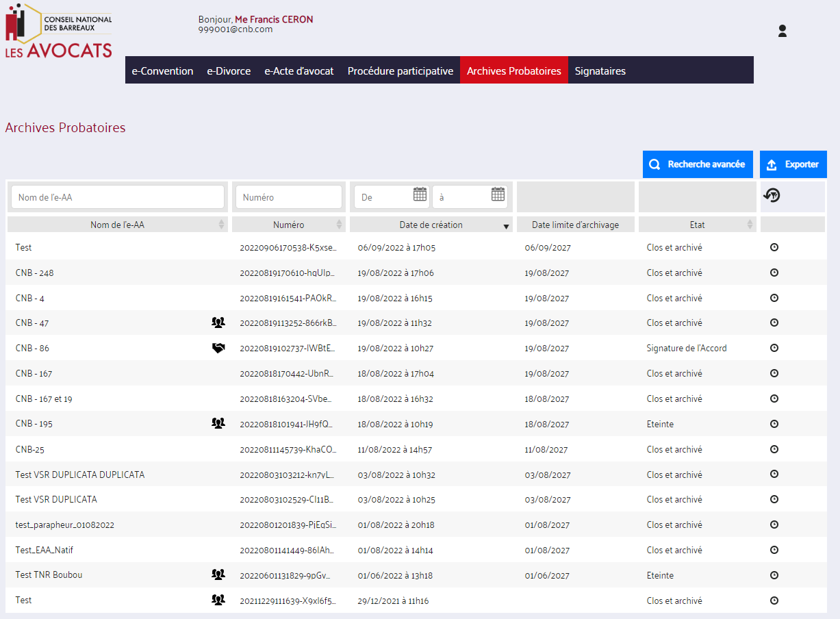Sort the table by Etat column header
Viewport: 840px width, 619px height.
point(698,225)
